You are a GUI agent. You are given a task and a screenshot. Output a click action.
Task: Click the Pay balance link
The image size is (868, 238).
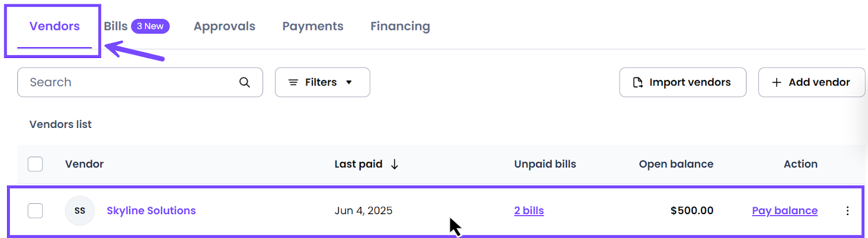point(784,211)
